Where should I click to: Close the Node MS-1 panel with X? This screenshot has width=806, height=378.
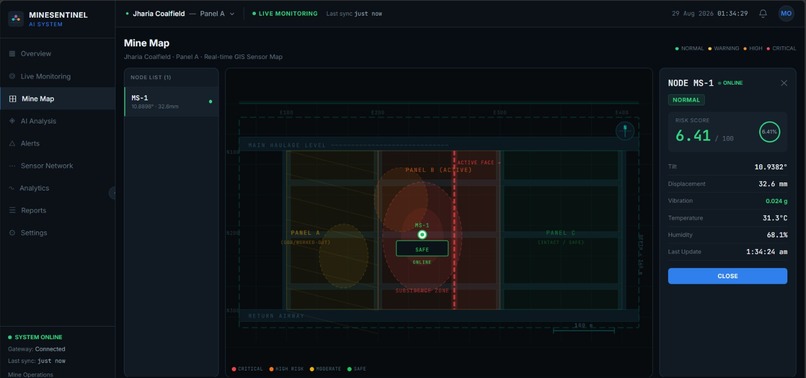point(784,83)
